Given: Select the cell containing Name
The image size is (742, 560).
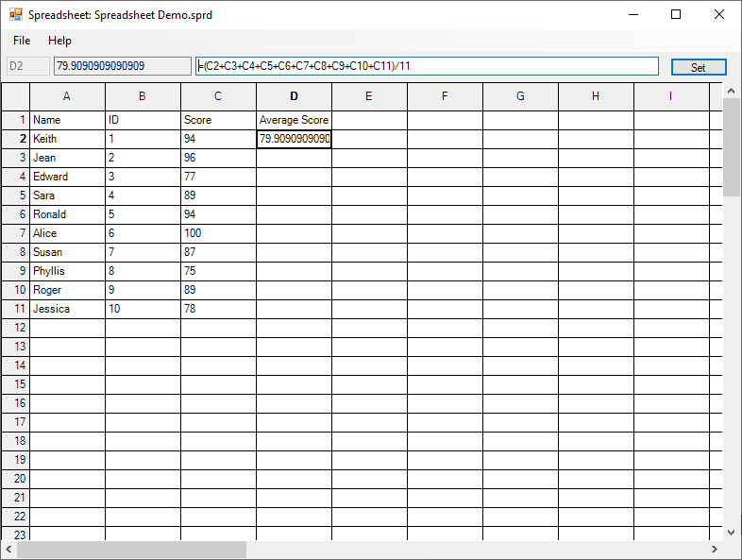Looking at the screenshot, I should coord(67,120).
